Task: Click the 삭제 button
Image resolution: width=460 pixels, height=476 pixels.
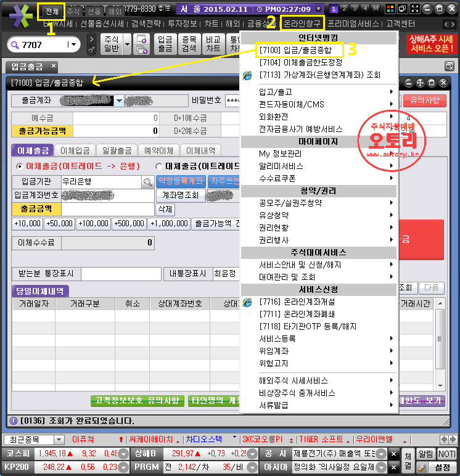Action: (165, 209)
